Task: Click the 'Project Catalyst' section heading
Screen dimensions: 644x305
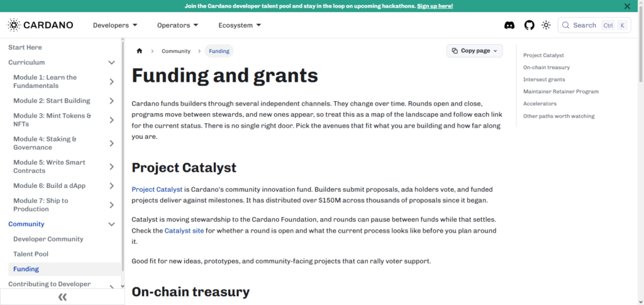Action: [184, 167]
